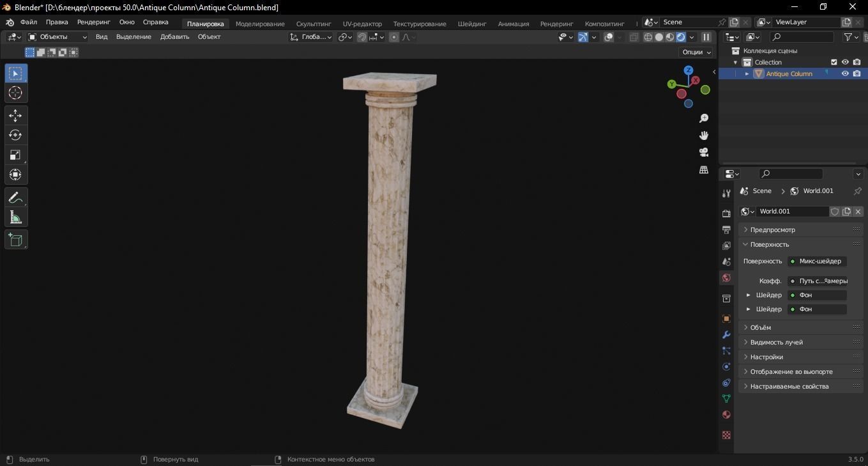Image resolution: width=868 pixels, height=466 pixels.
Task: Click the Mix Shader surface button
Action: click(817, 261)
